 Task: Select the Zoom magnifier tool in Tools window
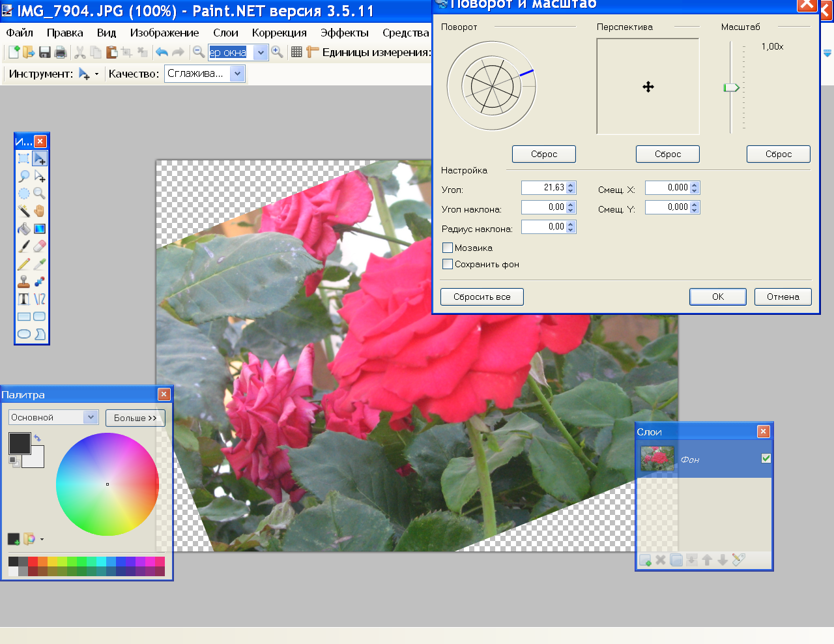click(40, 194)
